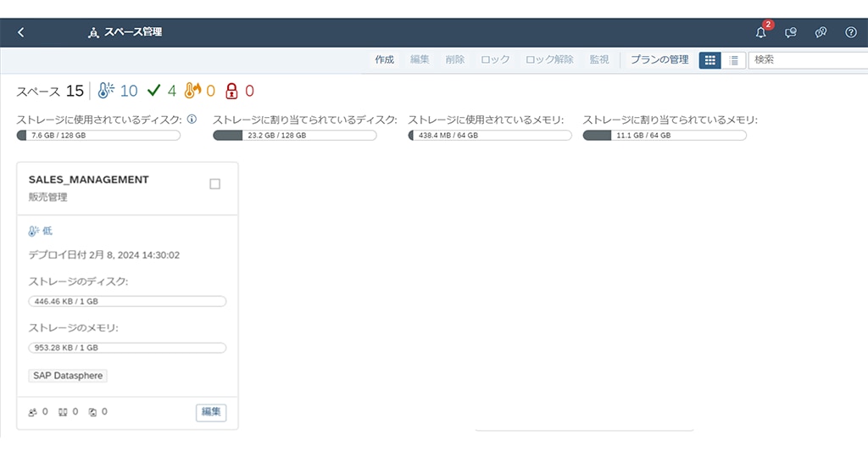
Task: Filter by red locked spaces icon
Action: (x=233, y=91)
